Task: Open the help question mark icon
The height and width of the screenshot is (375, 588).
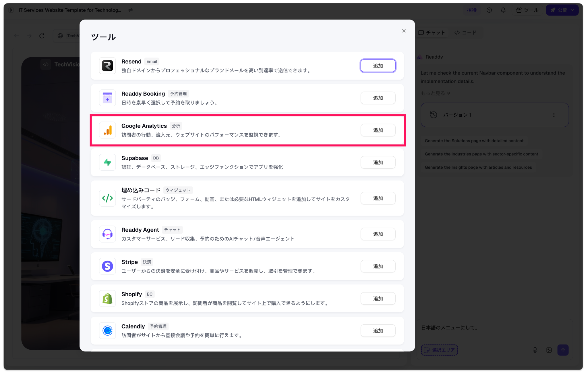Action: (489, 10)
